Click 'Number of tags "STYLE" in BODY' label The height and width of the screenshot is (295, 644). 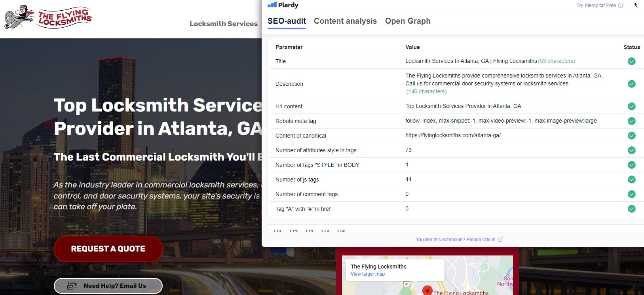coord(317,165)
